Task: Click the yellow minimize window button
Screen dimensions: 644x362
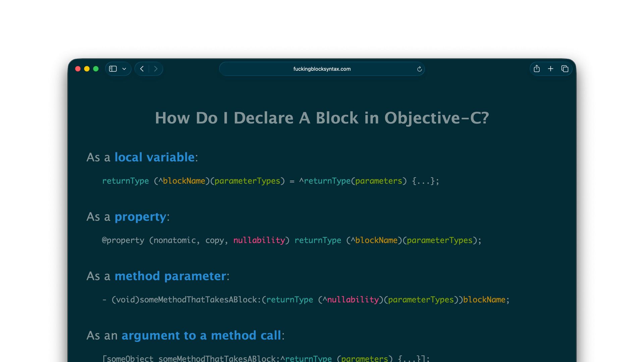Action: pyautogui.click(x=87, y=69)
